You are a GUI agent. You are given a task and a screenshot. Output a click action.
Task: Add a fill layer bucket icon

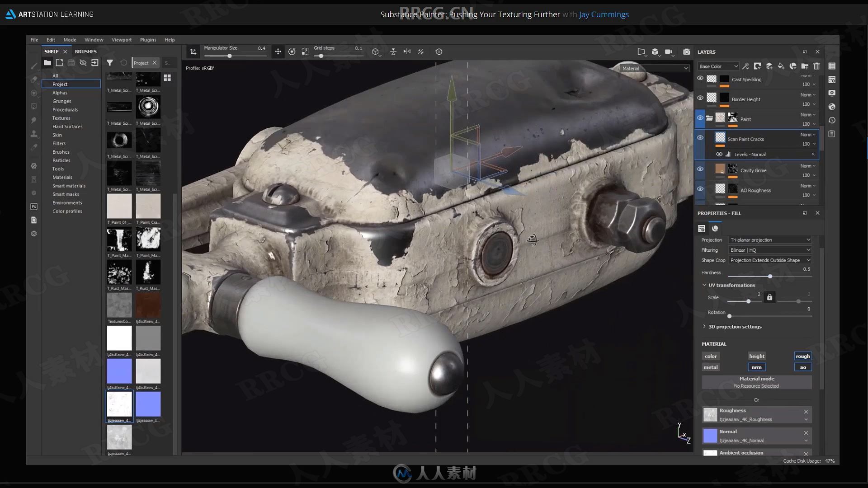[781, 66]
